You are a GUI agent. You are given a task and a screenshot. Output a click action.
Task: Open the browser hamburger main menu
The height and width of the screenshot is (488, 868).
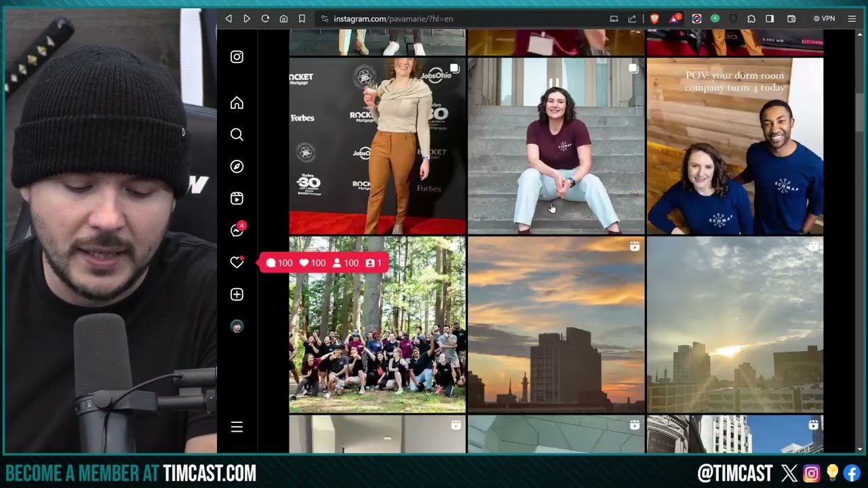pyautogui.click(x=852, y=19)
